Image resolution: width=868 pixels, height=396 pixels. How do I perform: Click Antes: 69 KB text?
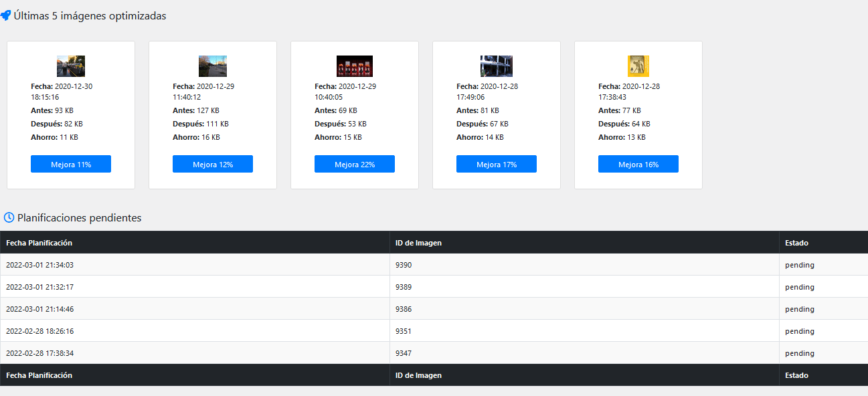336,110
